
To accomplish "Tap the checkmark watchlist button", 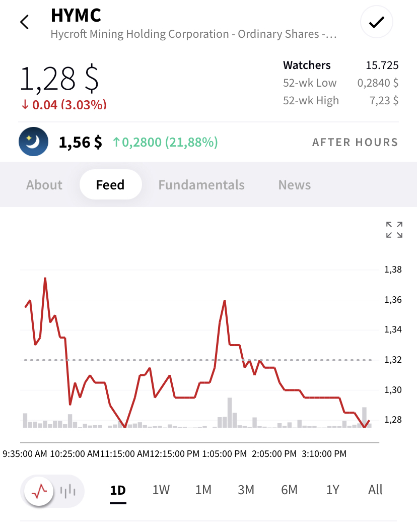I will [376, 22].
